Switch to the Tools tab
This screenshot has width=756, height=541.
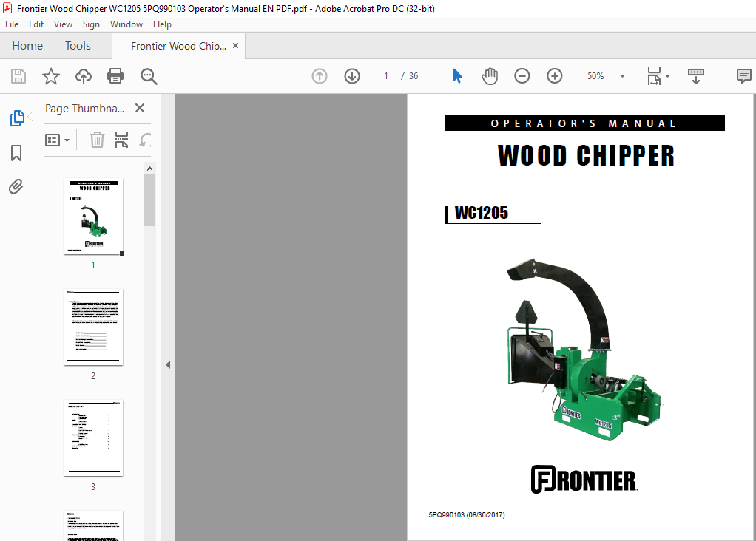[x=78, y=46]
